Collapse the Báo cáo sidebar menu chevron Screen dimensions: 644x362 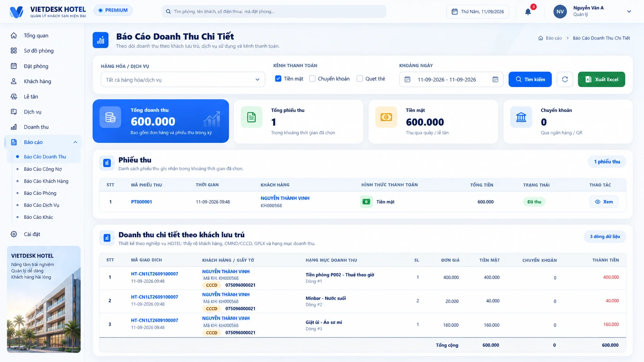(x=75, y=142)
